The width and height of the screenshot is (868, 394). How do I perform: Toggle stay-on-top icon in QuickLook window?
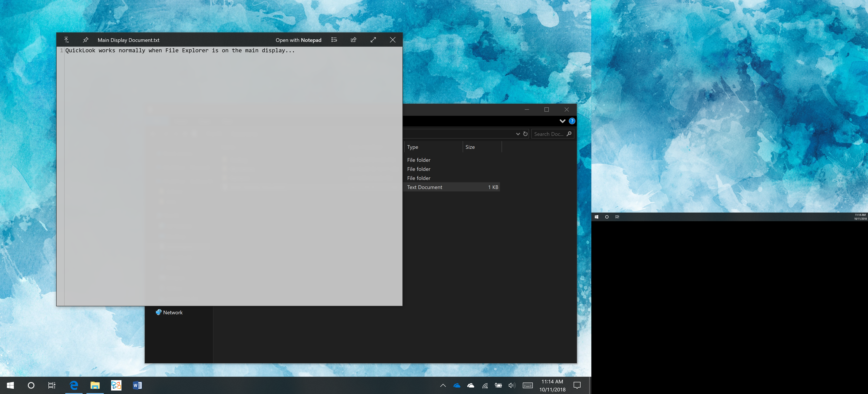point(66,40)
